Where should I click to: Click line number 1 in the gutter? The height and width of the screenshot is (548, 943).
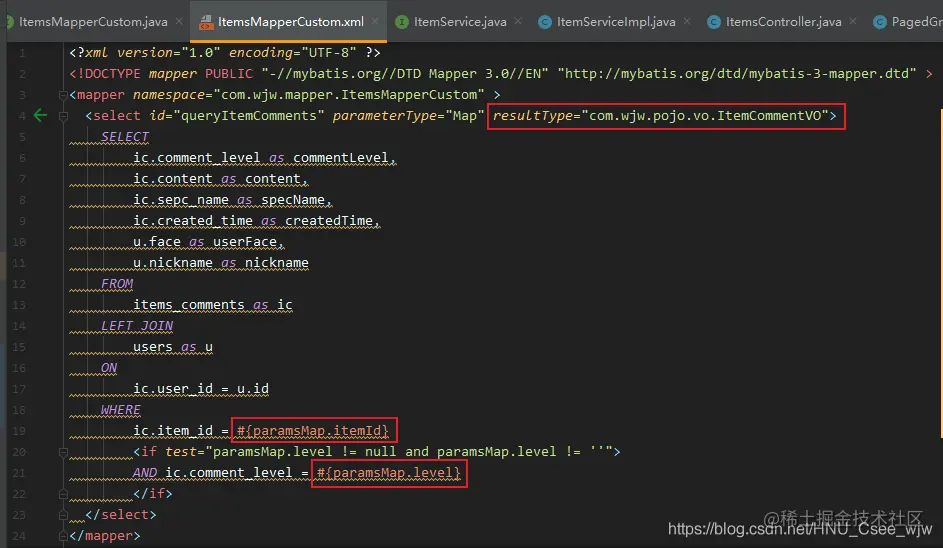pos(22,53)
